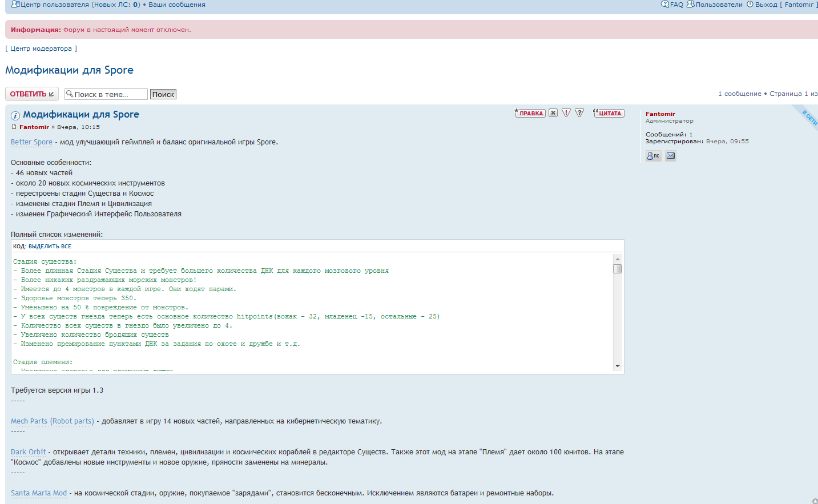Click the 'Форум в настоящий момент отключен' notice

click(x=127, y=30)
